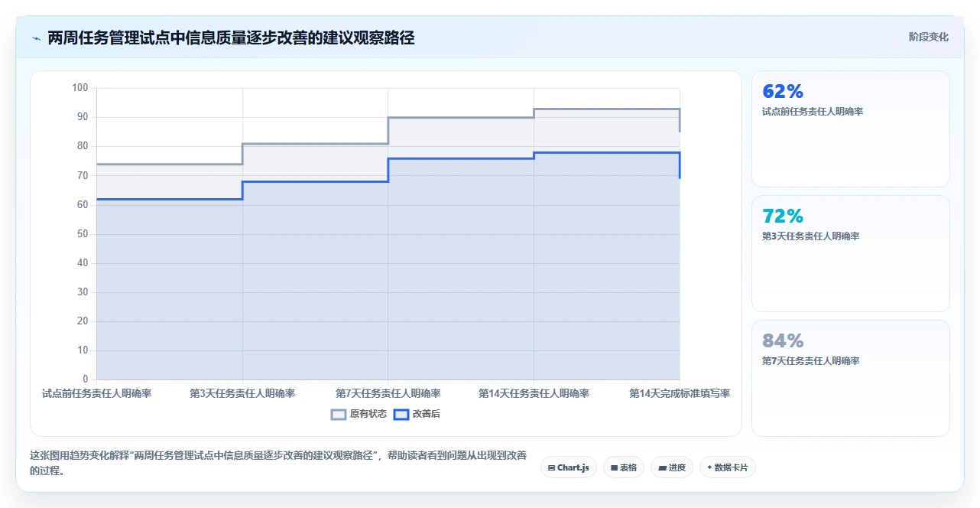Click the 试点前任务责任人明确率 card caption

pyautogui.click(x=813, y=112)
